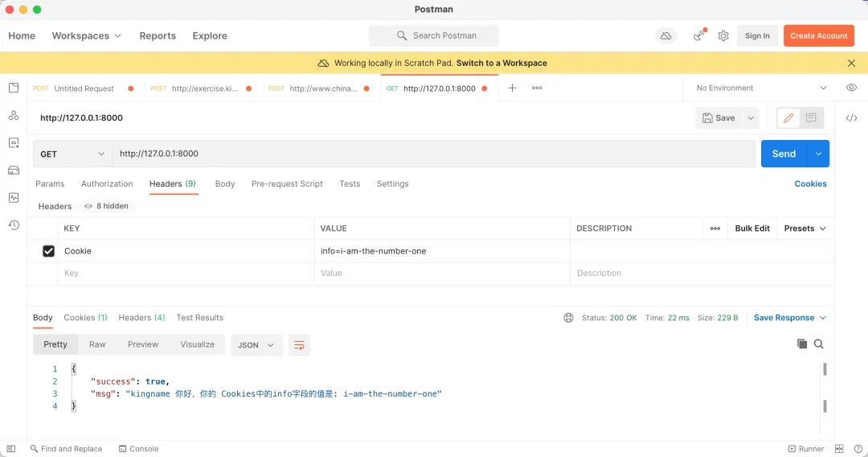The image size is (868, 457).
Task: Open the Collections sidebar icon
Action: [14, 88]
